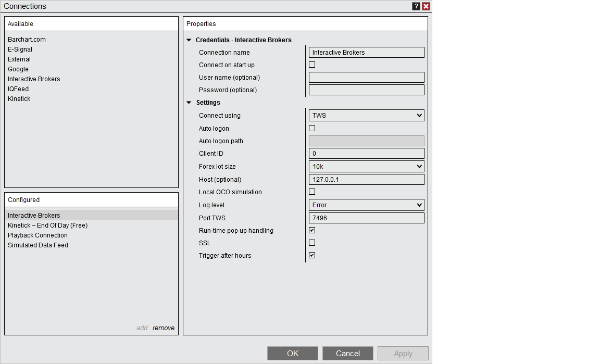Click the add link under Configured
Image resolution: width=600 pixels, height=364 pixels.
tap(142, 328)
